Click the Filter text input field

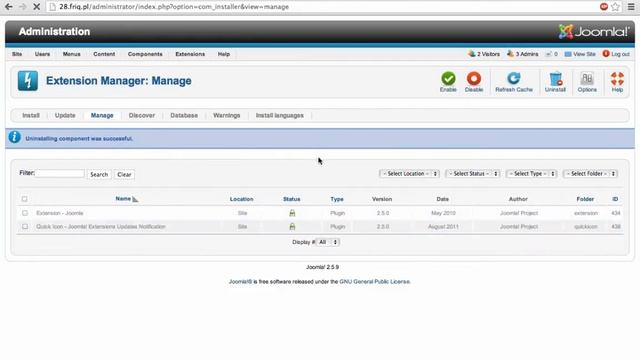60,173
